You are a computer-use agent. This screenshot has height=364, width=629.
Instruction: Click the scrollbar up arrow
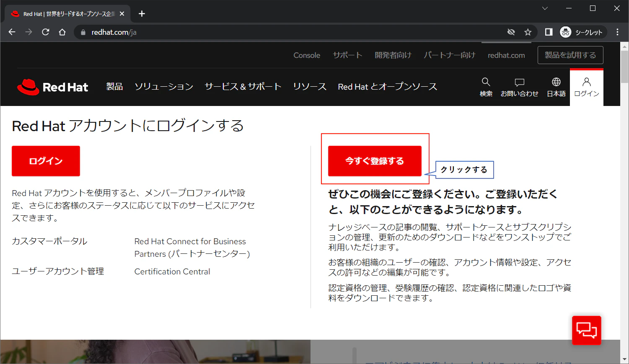(624, 46)
